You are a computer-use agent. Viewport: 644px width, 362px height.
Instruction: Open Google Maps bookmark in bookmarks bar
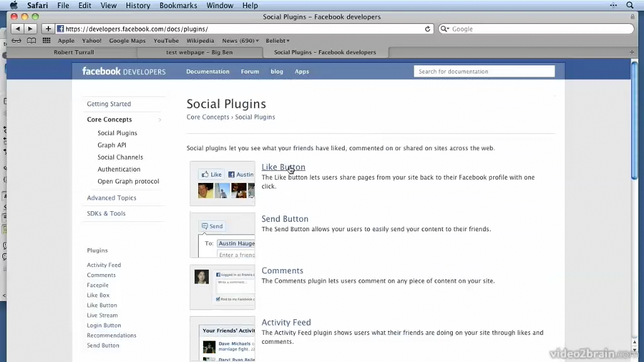127,41
